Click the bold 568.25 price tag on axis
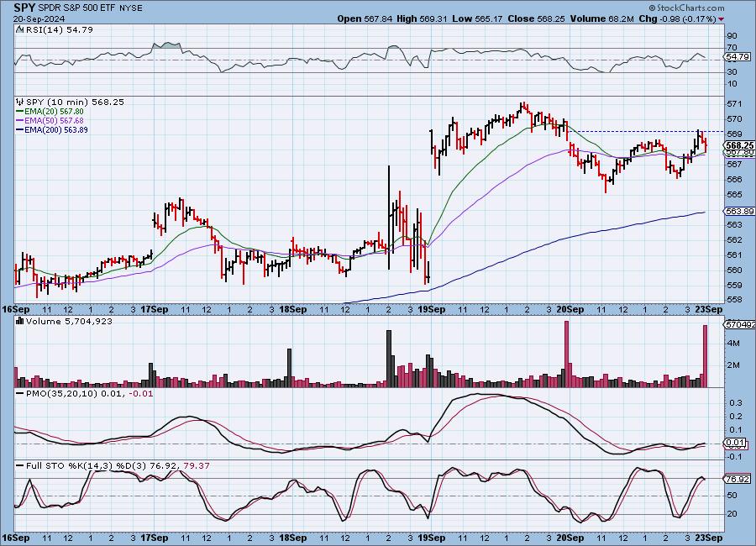 [x=739, y=145]
